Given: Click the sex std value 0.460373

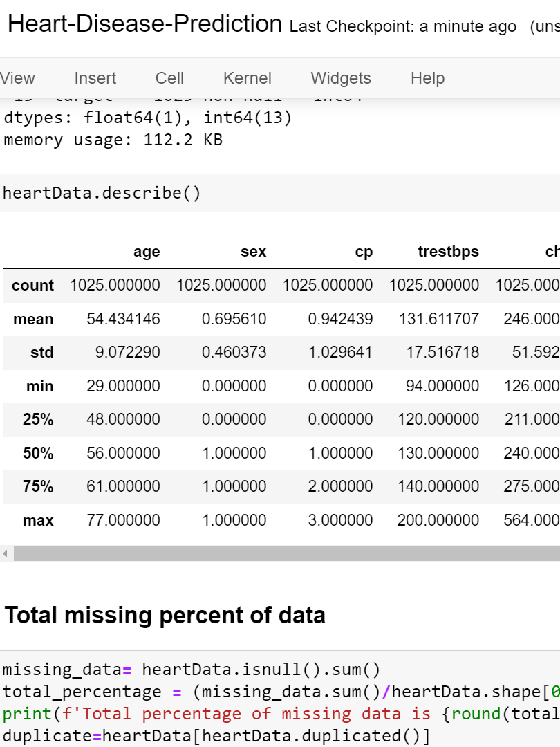Looking at the screenshot, I should 234,353.
